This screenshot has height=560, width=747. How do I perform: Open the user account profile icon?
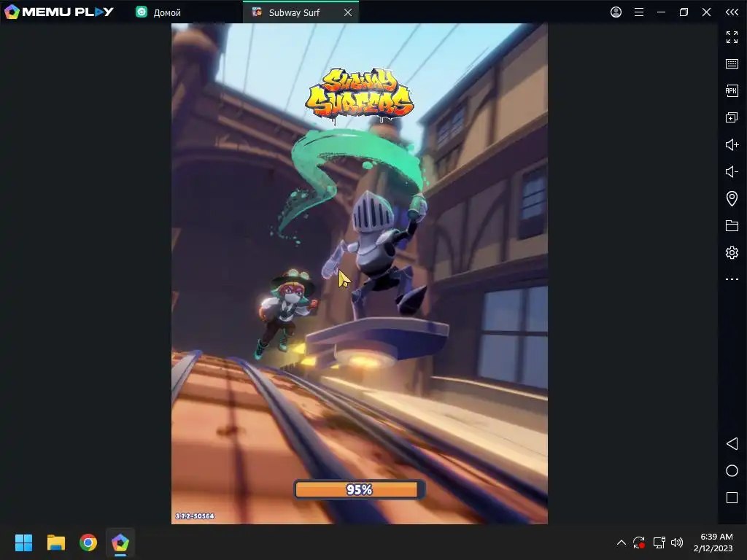pos(616,12)
